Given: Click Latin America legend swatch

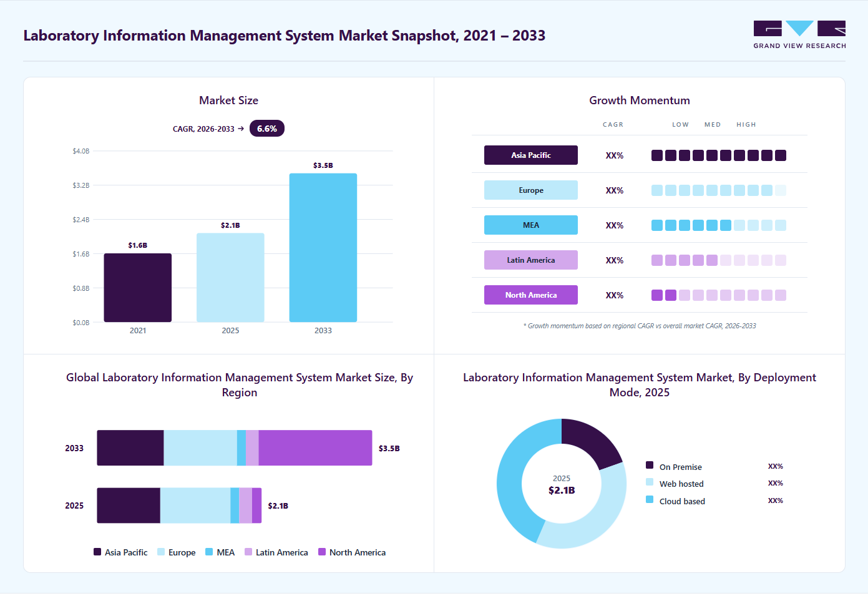Looking at the screenshot, I should 248,552.
